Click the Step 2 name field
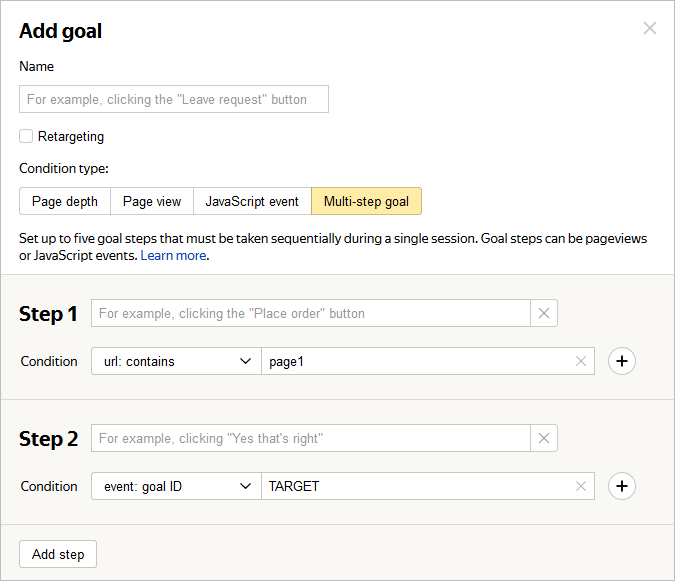This screenshot has width=675, height=581. click(x=310, y=438)
